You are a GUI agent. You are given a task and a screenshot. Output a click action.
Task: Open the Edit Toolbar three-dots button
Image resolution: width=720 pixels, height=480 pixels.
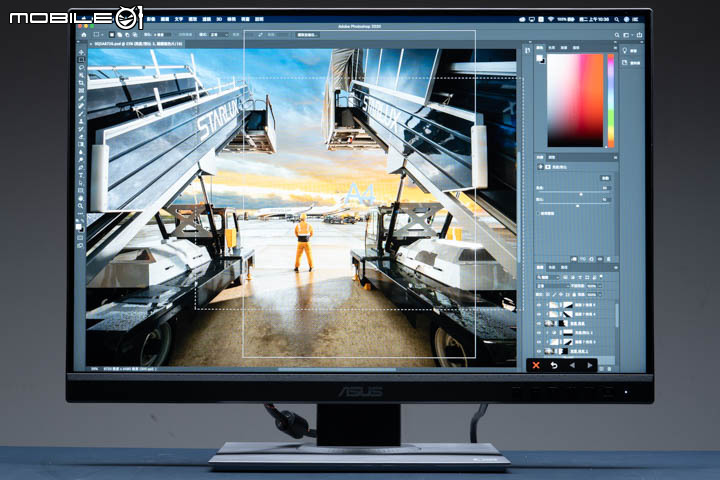click(82, 214)
